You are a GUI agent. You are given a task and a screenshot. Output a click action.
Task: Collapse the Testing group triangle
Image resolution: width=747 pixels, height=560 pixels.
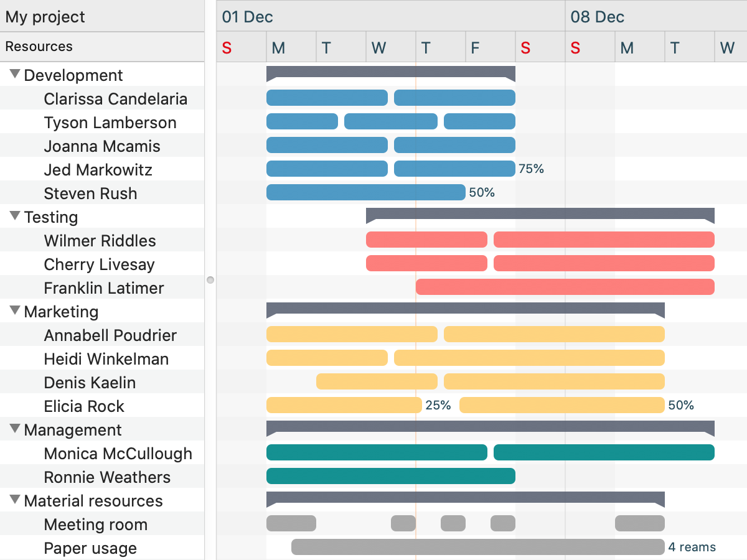pos(16,216)
